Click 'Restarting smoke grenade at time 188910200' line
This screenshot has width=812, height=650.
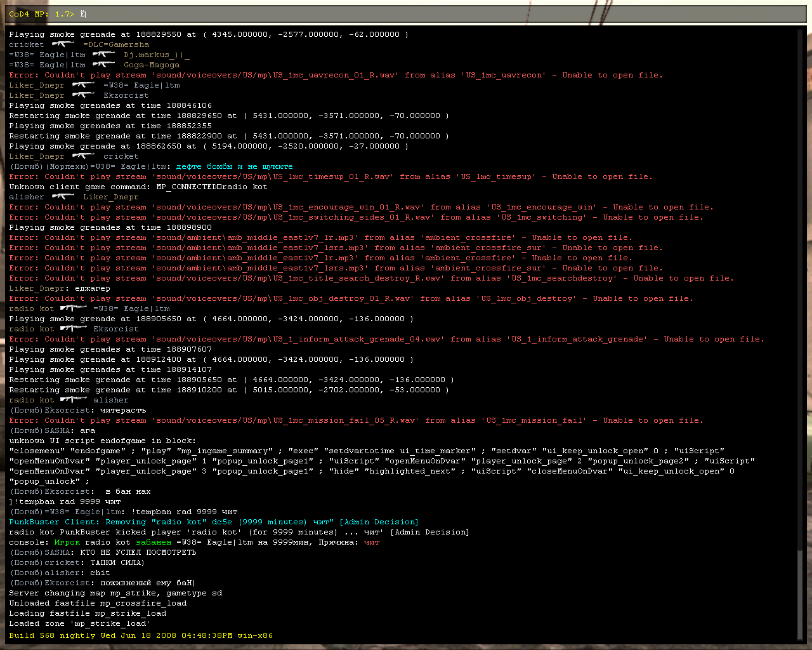pos(230,390)
